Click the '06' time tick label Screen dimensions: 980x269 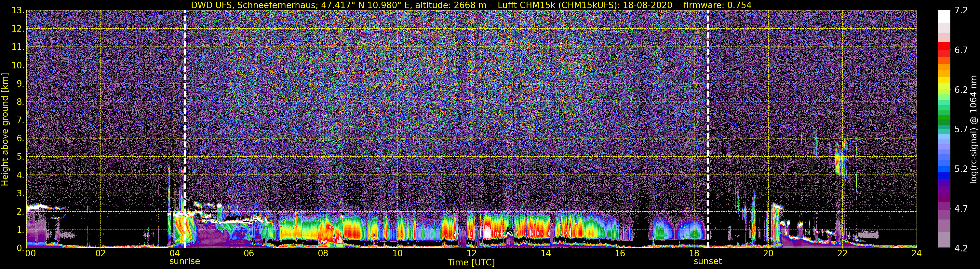coord(249,253)
